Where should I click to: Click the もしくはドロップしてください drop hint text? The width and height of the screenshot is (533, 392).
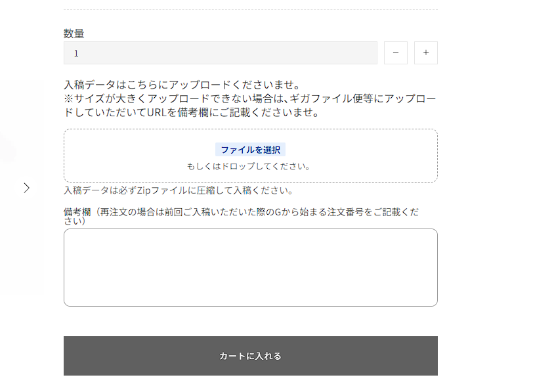point(248,166)
